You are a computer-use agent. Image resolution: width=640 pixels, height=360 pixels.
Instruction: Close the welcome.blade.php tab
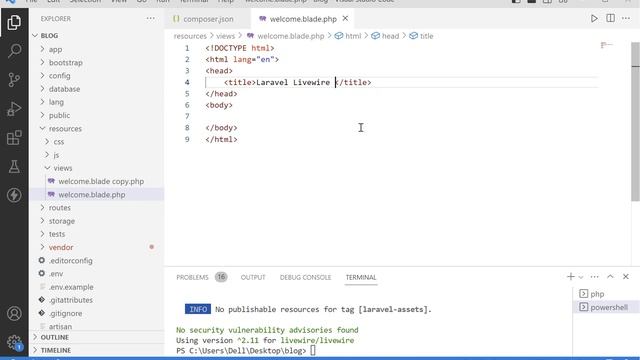345,18
